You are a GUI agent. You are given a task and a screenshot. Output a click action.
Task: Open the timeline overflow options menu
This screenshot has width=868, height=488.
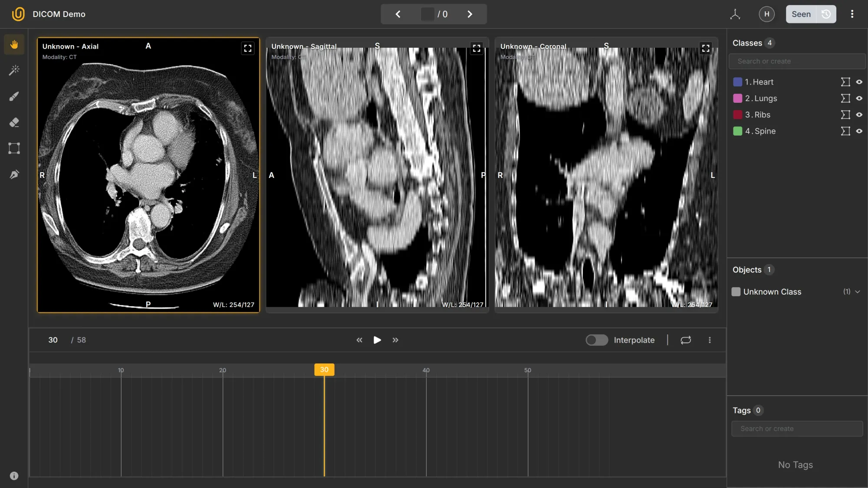click(710, 340)
